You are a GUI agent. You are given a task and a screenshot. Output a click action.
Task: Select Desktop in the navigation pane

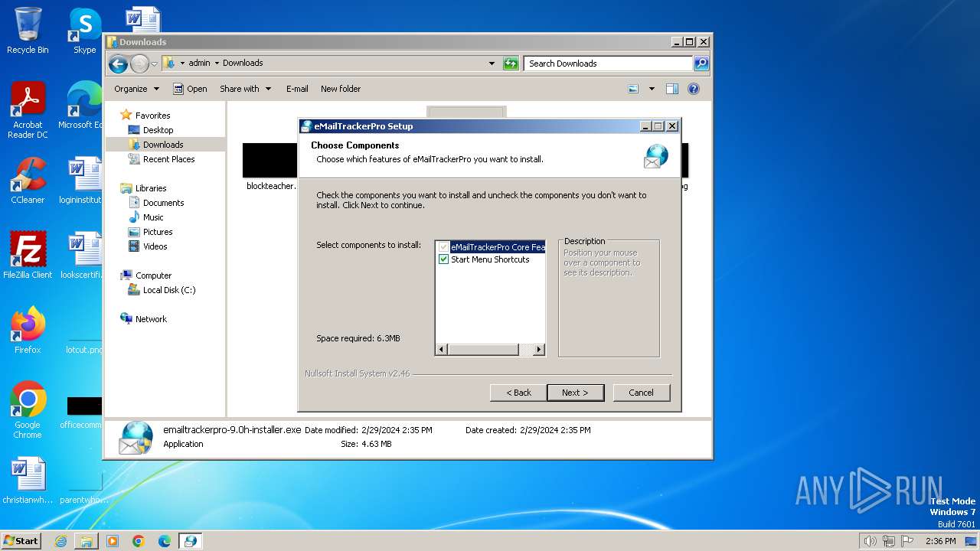[158, 130]
